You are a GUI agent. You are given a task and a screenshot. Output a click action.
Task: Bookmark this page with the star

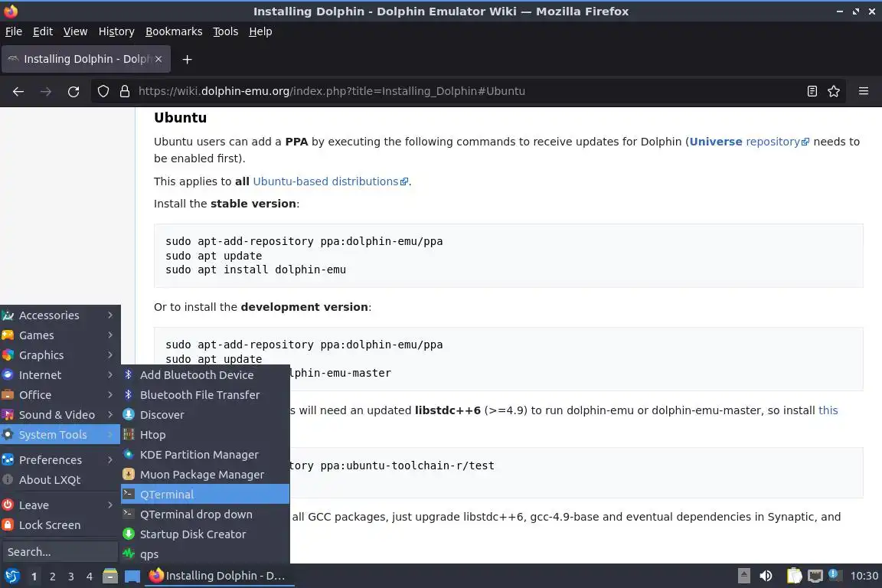[834, 91]
